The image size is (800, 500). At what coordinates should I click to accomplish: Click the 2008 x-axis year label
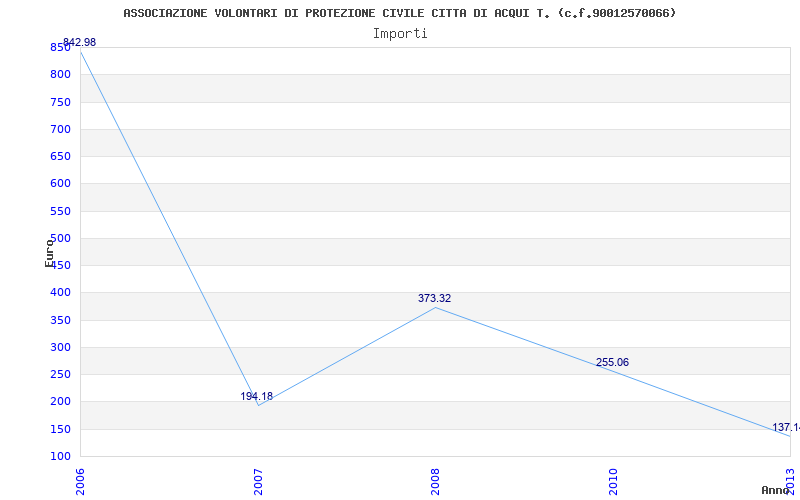pos(435,482)
